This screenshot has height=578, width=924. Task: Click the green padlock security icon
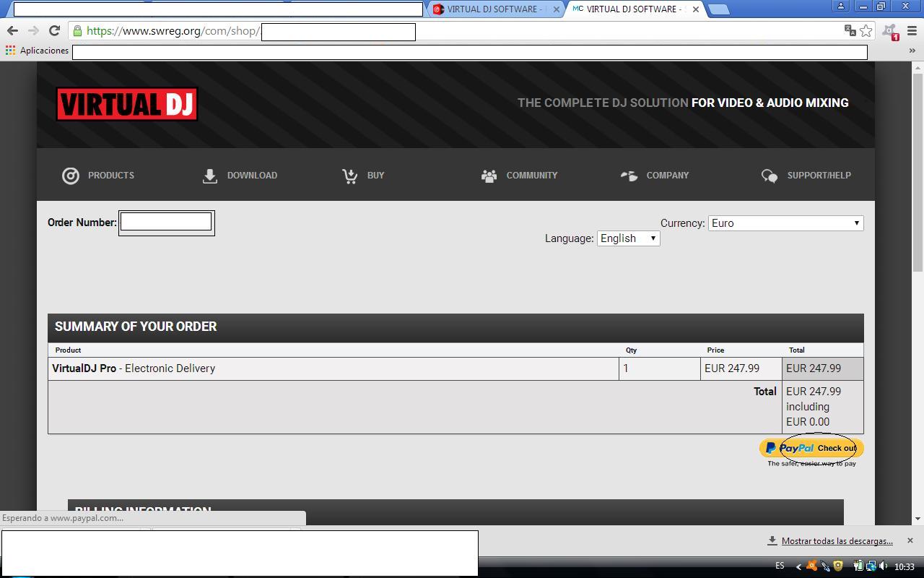pyautogui.click(x=77, y=30)
